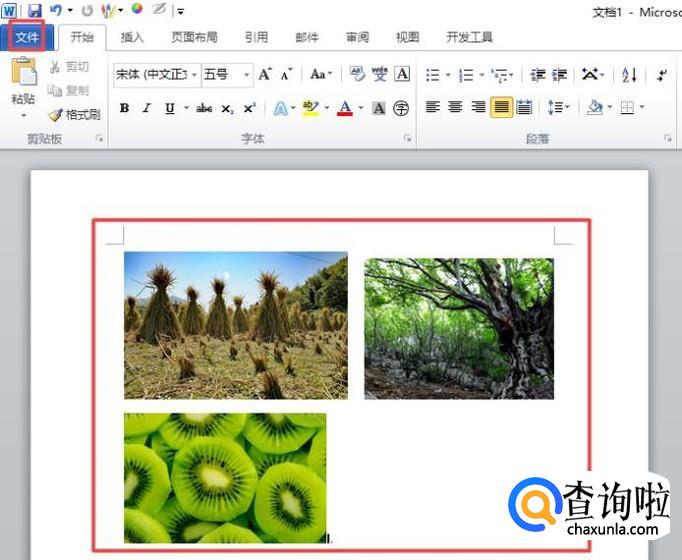Screen dimensions: 682x560
Task: Apply strikethrough to text
Action: point(204,108)
